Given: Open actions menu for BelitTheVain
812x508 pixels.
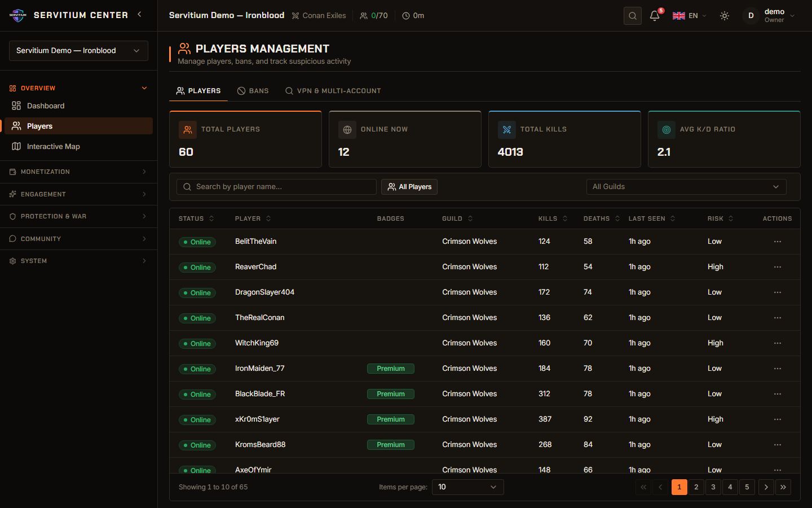Looking at the screenshot, I should 778,242.
